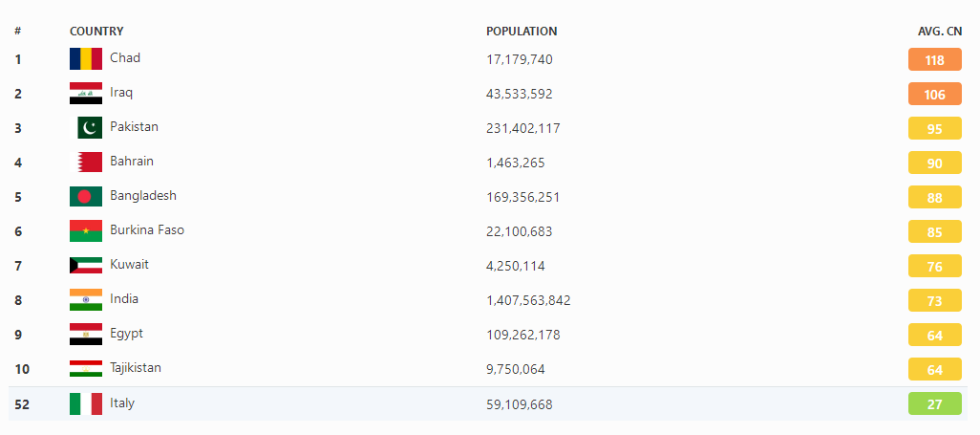
Task: Click the India flag icon
Action: (86, 300)
